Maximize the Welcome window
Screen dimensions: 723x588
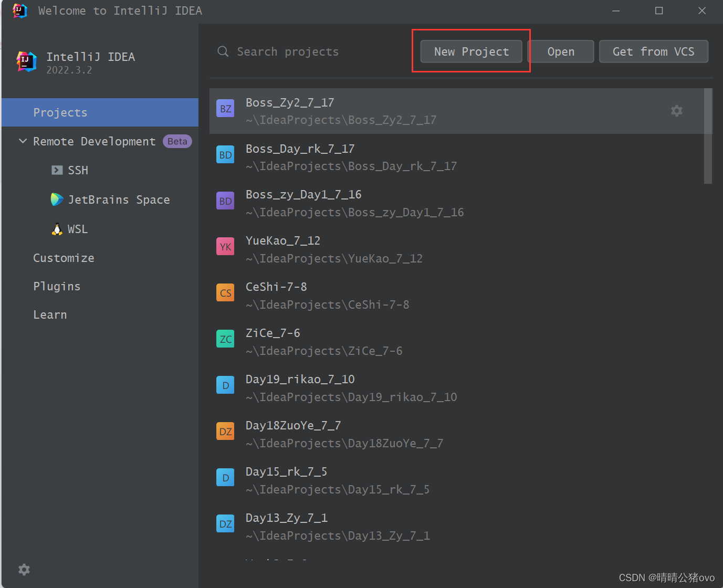click(659, 10)
